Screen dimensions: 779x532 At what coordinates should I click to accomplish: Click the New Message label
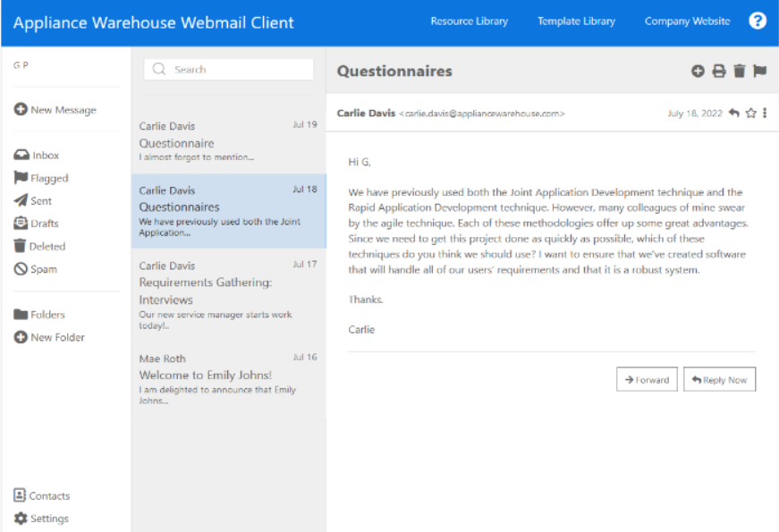pos(64,110)
